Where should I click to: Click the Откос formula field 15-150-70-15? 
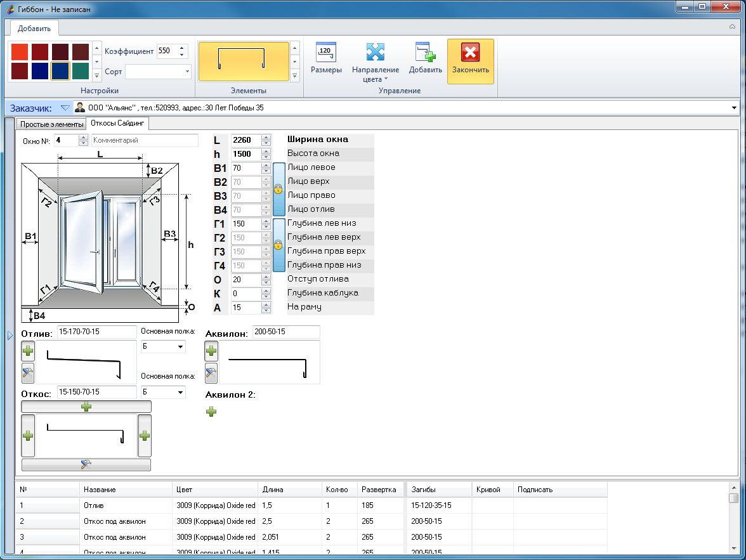pos(96,392)
